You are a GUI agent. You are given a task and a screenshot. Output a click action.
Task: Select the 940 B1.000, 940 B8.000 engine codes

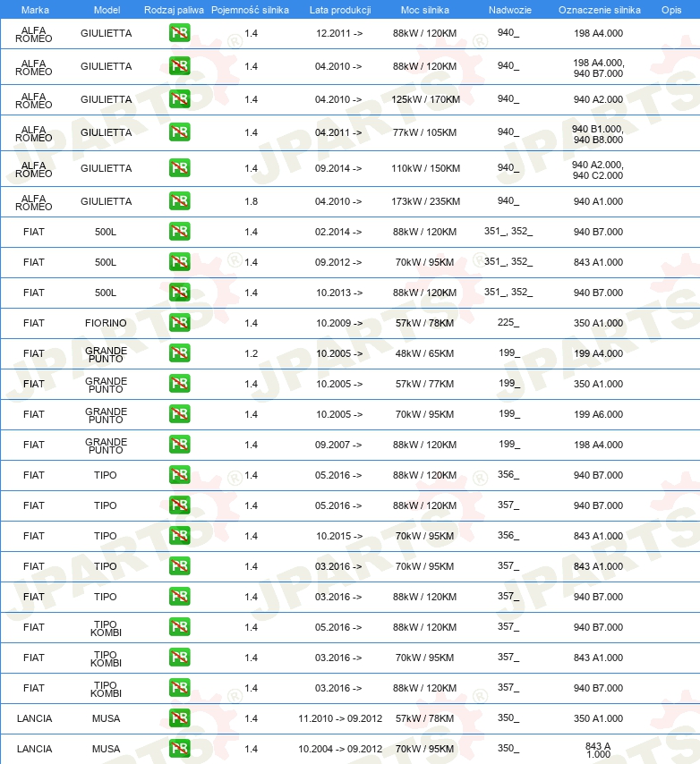[x=598, y=134]
